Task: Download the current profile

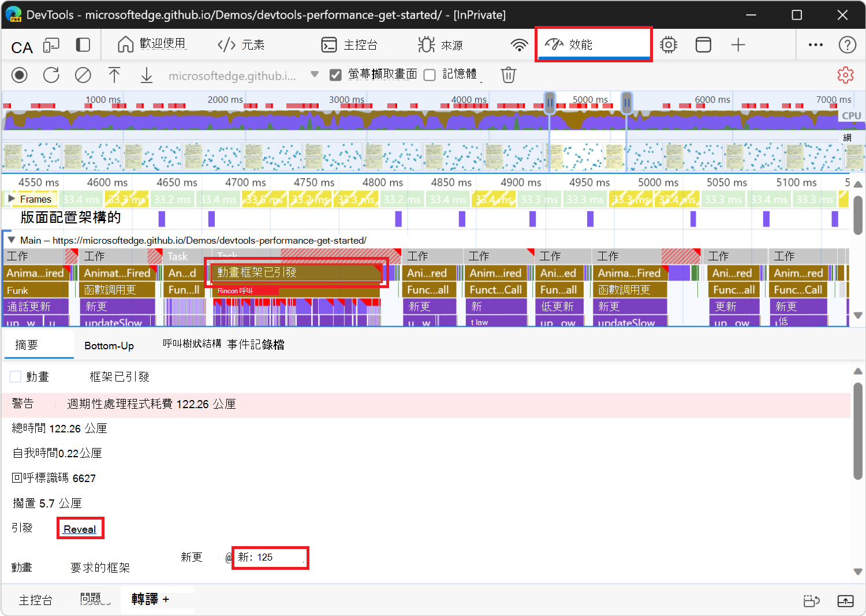Action: point(147,75)
